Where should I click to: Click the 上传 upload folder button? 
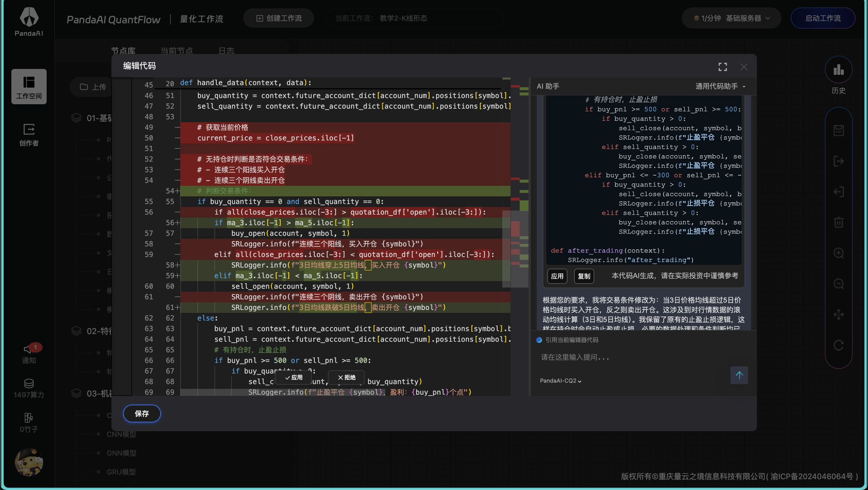point(93,87)
